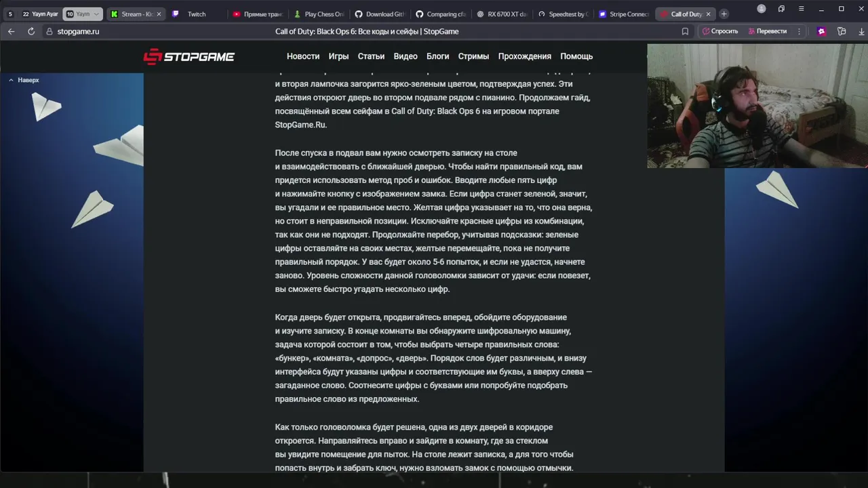This screenshot has width=868, height=488.
Task: Expand the Yayın tab group dropdown
Action: coord(96,14)
